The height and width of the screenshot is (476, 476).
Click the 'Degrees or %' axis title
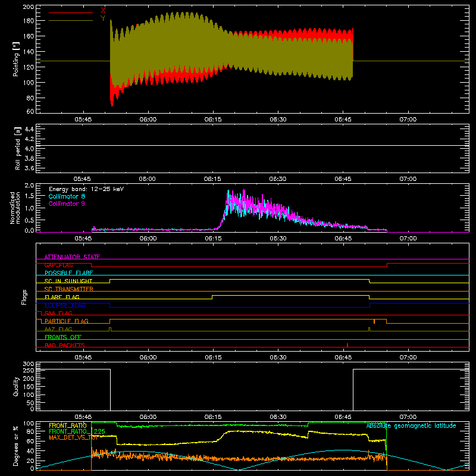[x=16, y=446]
